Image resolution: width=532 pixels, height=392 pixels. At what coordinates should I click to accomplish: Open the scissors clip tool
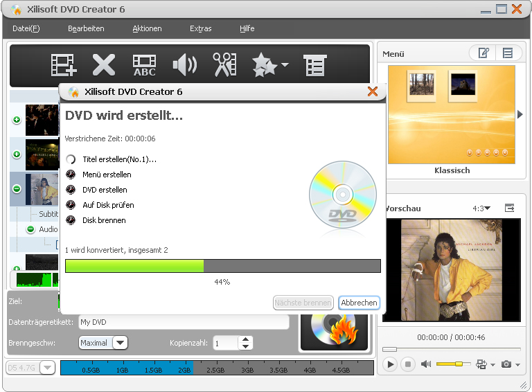click(224, 64)
